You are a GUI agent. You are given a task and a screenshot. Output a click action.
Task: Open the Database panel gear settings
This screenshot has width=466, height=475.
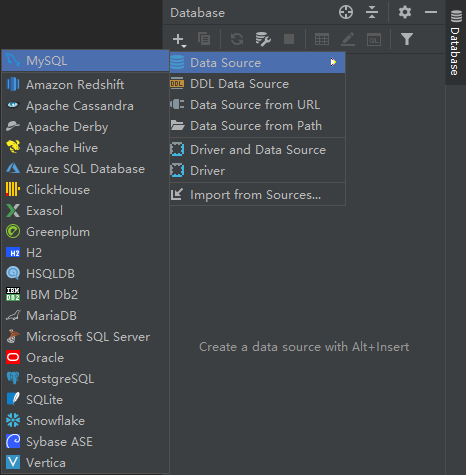[x=405, y=13]
